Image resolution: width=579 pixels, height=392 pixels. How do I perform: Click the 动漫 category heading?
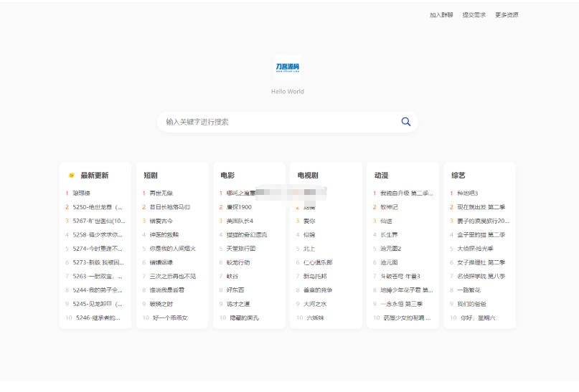[381, 176]
